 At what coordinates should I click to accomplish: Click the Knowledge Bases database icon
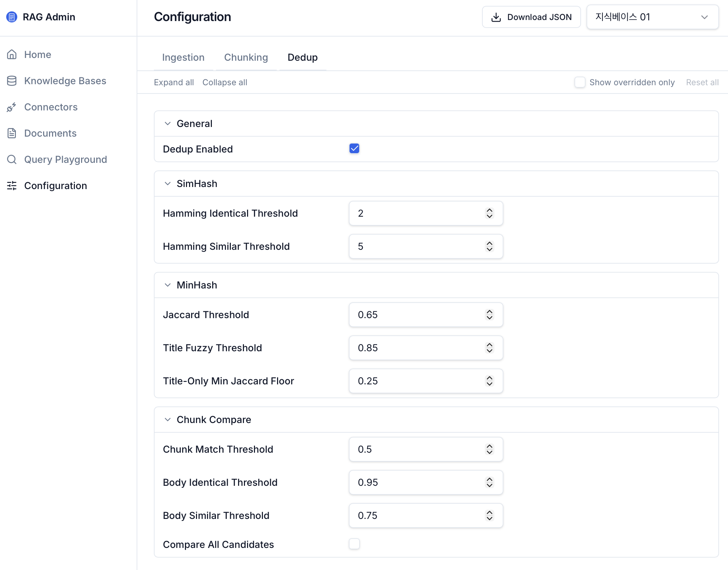[x=12, y=81]
